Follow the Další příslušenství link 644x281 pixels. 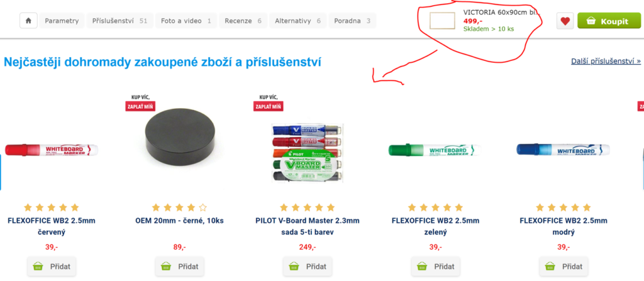[606, 61]
